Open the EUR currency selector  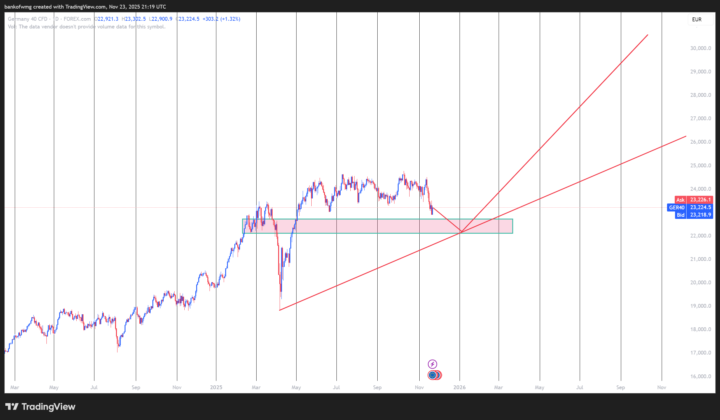click(697, 19)
